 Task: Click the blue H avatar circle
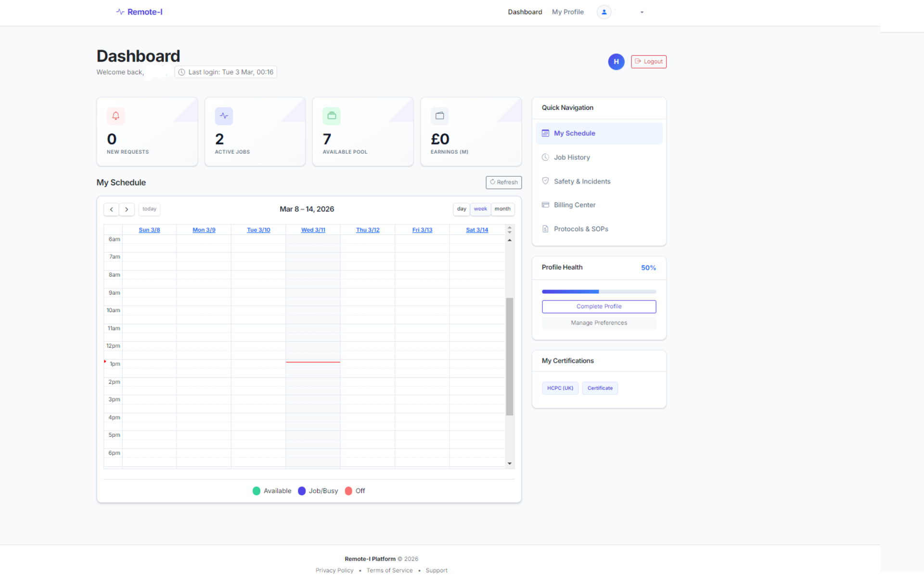click(x=616, y=62)
